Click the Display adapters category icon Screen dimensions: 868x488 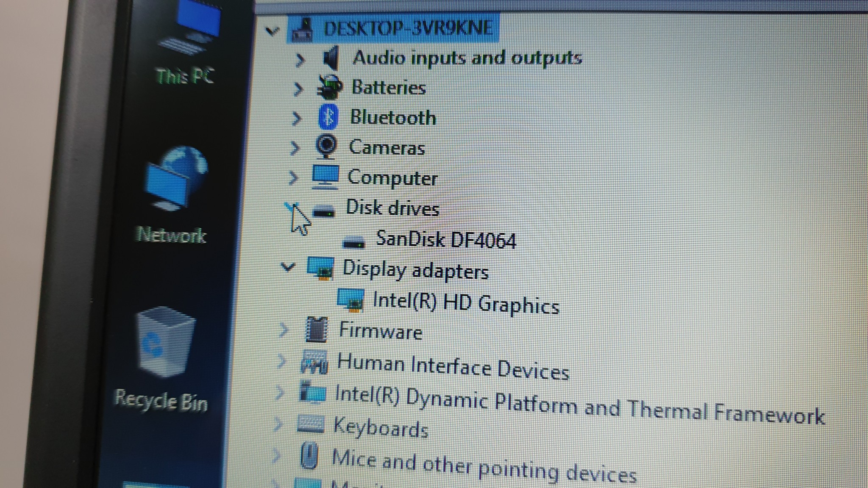pos(321,269)
